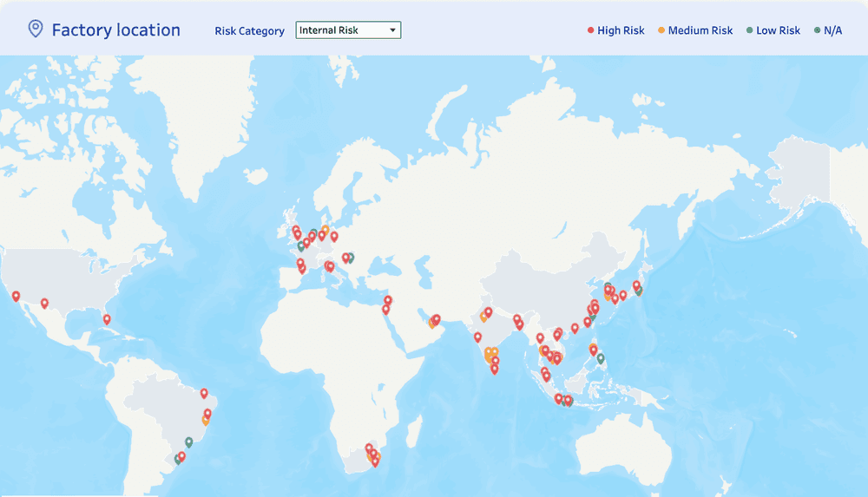Select the N/A legend entry
Image resolution: width=868 pixels, height=497 pixels.
pyautogui.click(x=828, y=30)
